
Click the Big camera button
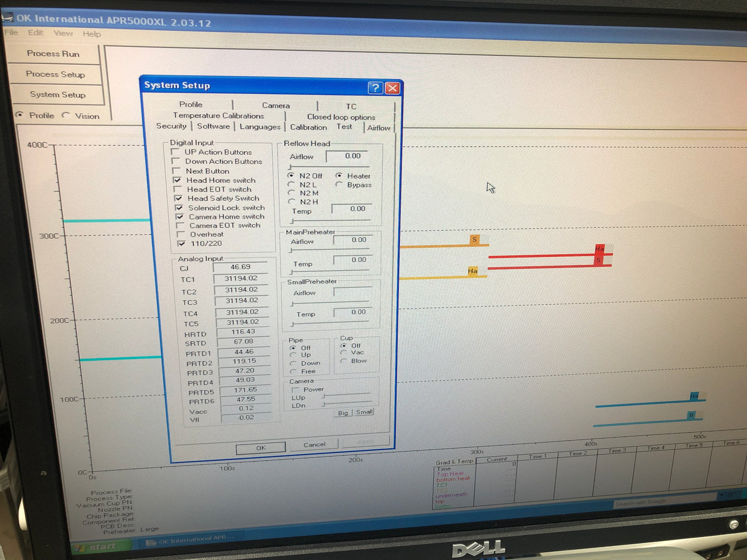point(343,413)
